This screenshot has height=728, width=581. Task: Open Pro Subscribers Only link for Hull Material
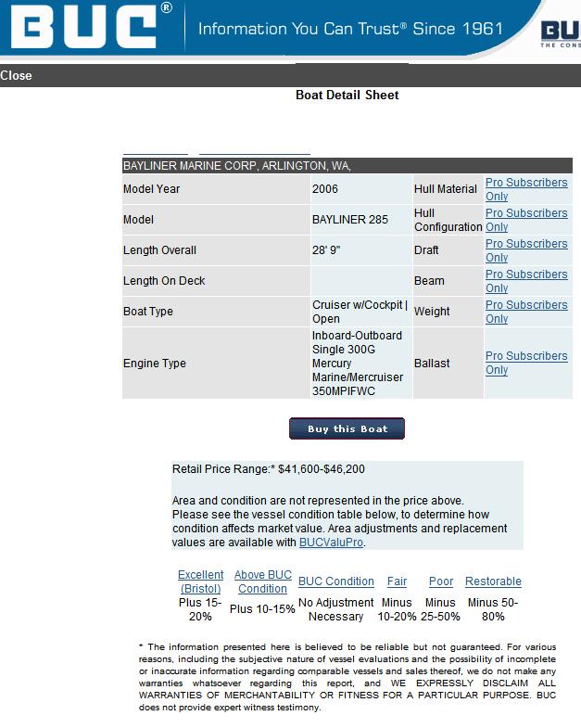point(526,189)
